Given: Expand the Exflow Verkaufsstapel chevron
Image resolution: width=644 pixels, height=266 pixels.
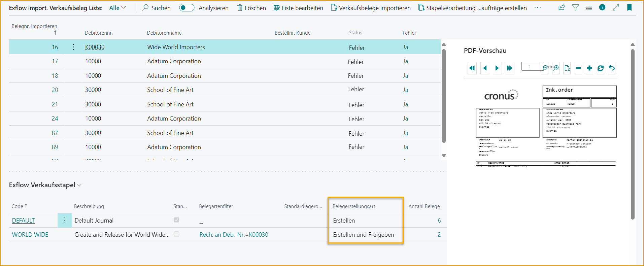Looking at the screenshot, I should 79,185.
